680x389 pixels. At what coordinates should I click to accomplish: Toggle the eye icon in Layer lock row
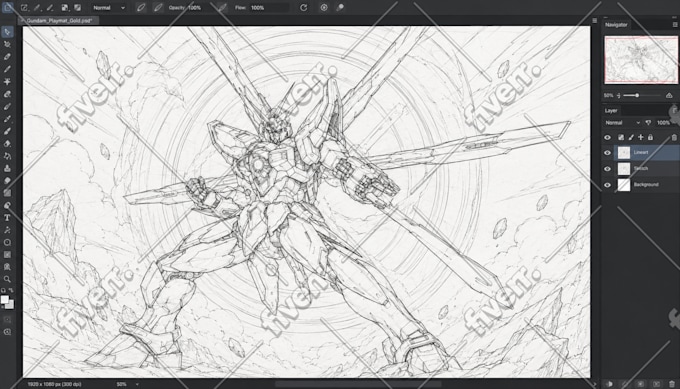pyautogui.click(x=607, y=137)
